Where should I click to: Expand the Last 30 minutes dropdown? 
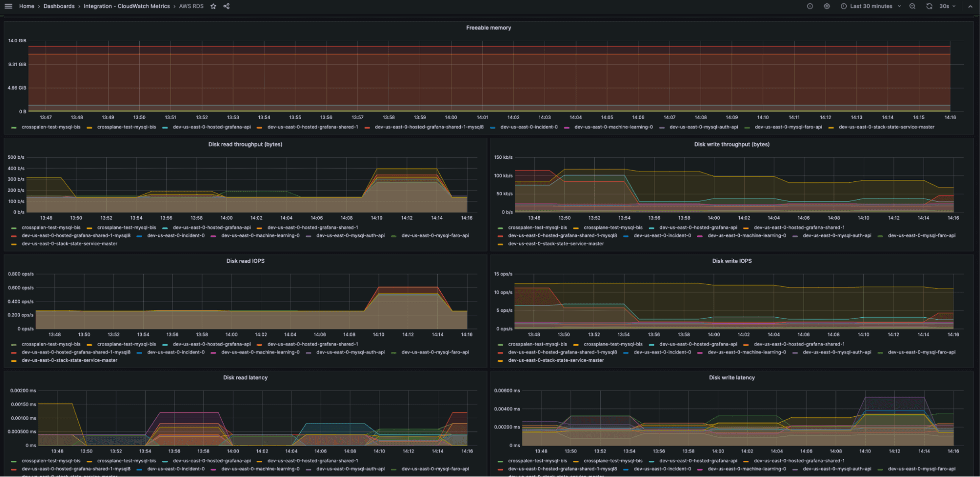click(873, 6)
